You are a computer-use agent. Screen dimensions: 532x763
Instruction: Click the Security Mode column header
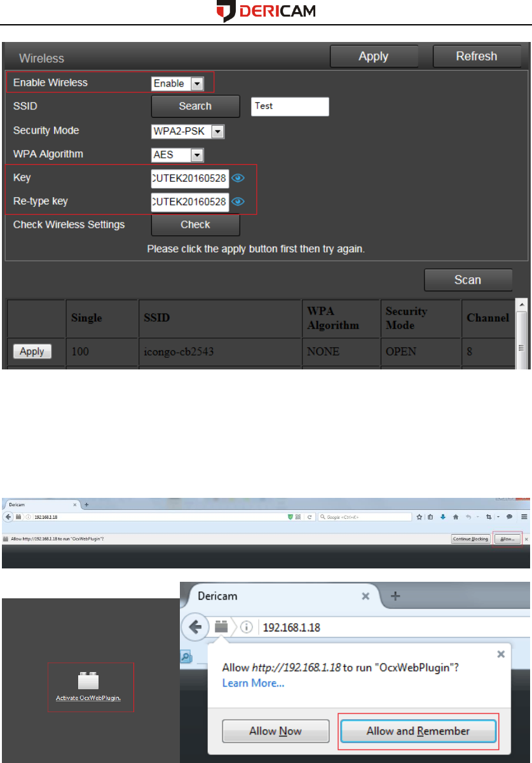coord(421,318)
